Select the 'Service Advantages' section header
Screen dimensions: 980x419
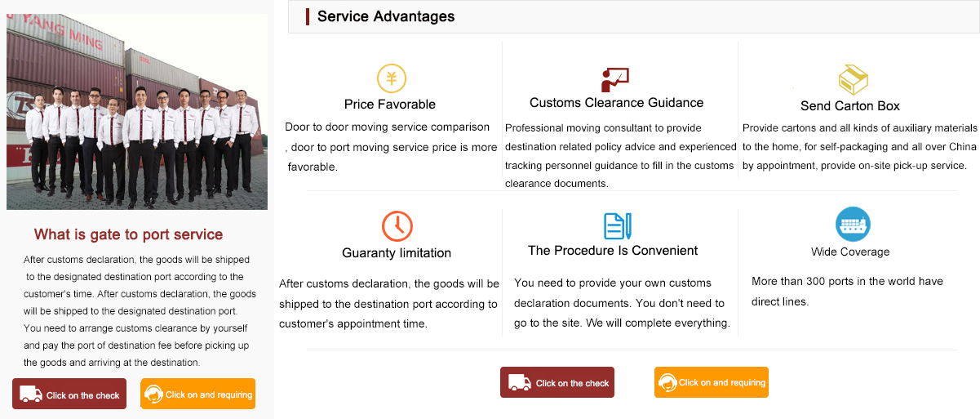pos(386,16)
